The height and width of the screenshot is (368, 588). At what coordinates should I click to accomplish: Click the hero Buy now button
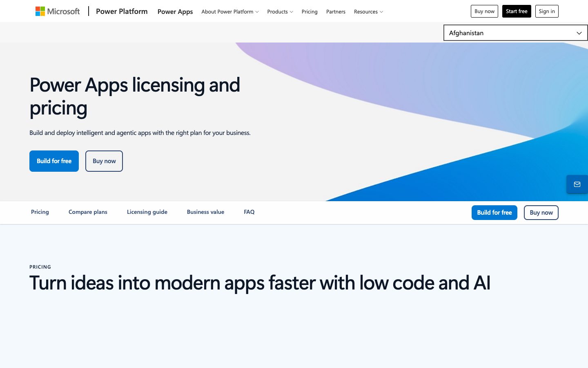pyautogui.click(x=104, y=161)
